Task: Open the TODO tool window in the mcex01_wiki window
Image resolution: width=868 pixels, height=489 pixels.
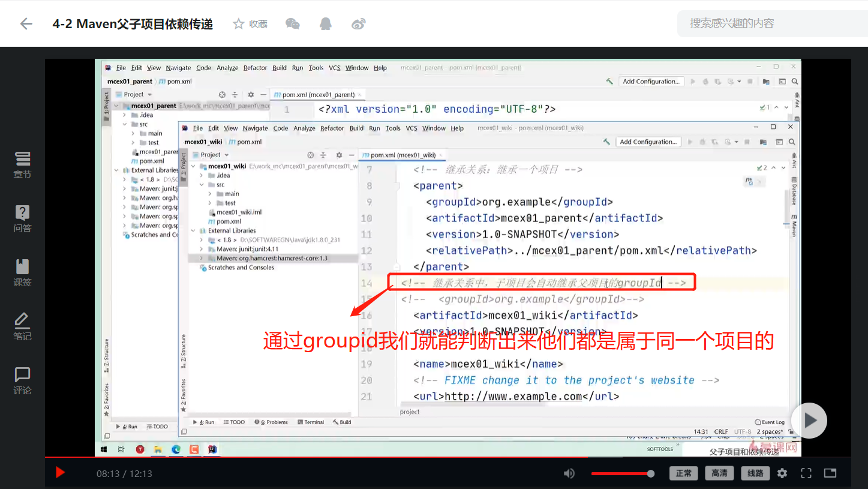Action: pos(234,422)
